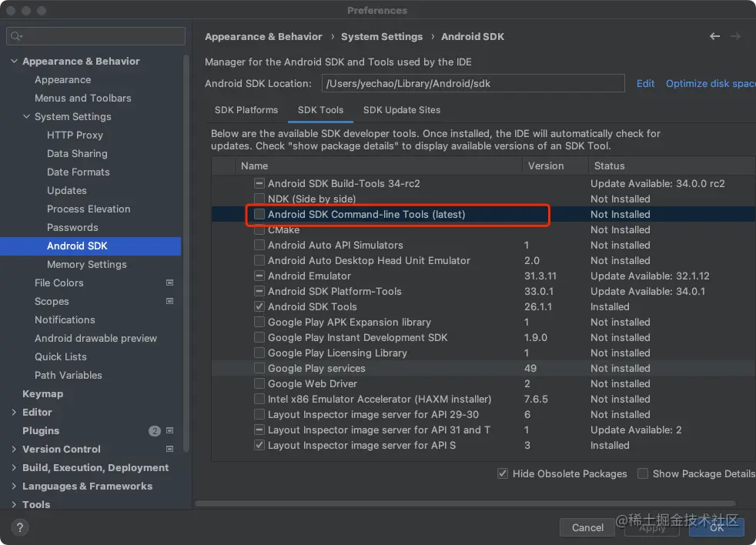Open Quick Lists settings
Image resolution: width=756 pixels, height=545 pixels.
pyautogui.click(x=61, y=356)
